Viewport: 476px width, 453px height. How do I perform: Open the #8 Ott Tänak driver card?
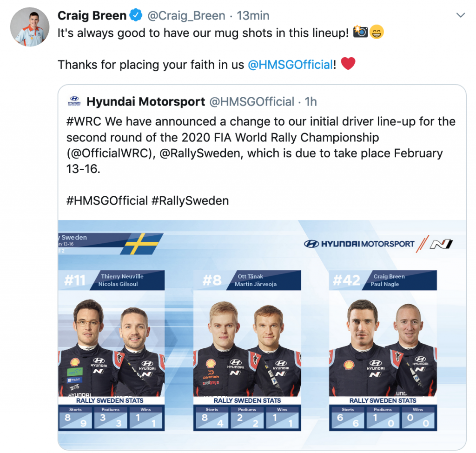247,350
